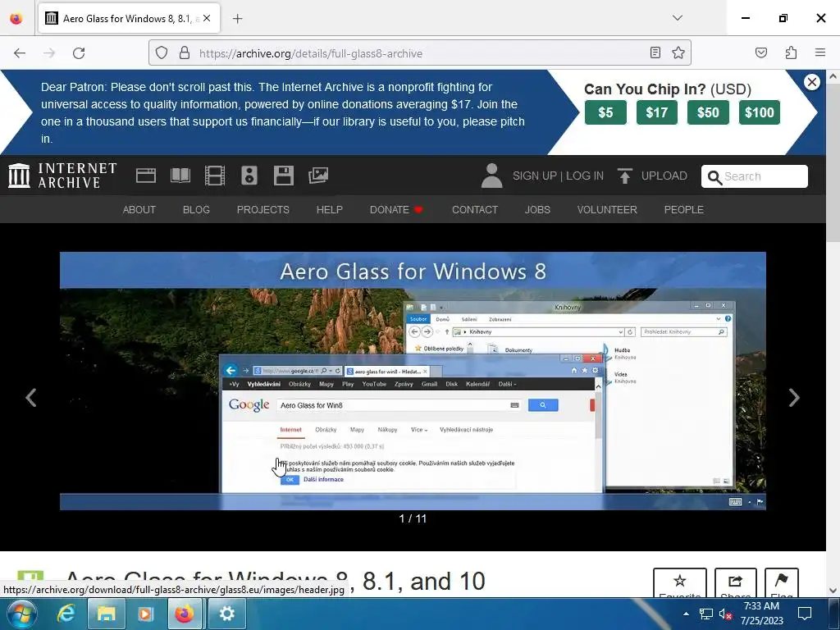Open the Video film strip icon
Viewport: 840px width, 630px height.
coord(215,176)
